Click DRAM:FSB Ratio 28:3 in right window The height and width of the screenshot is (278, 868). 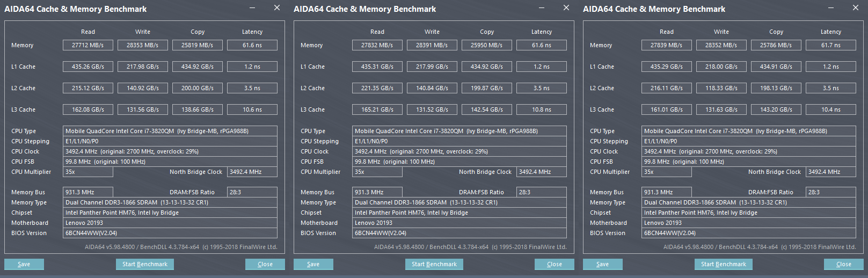(x=831, y=192)
